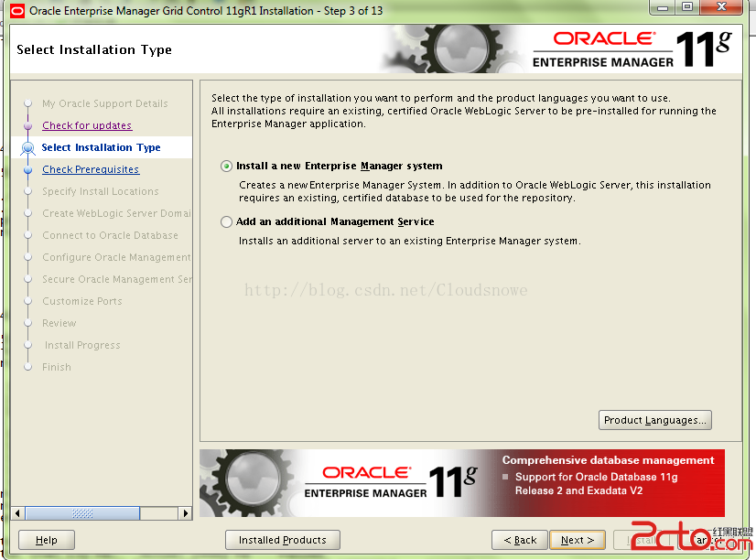The width and height of the screenshot is (756, 560).
Task: View Installed Products
Action: click(x=283, y=540)
